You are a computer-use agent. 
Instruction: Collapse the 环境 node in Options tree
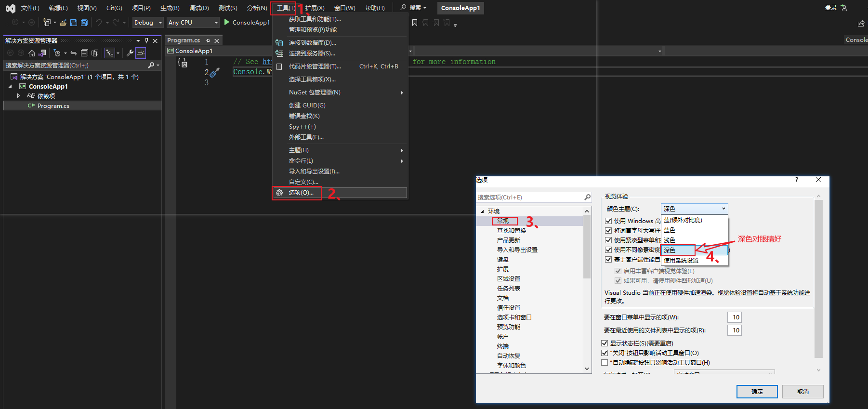click(x=482, y=211)
